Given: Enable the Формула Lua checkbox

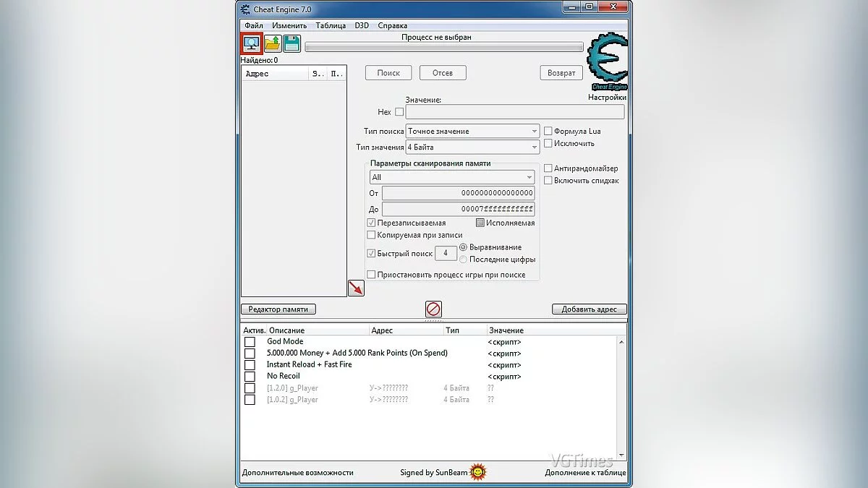Looking at the screenshot, I should 548,131.
